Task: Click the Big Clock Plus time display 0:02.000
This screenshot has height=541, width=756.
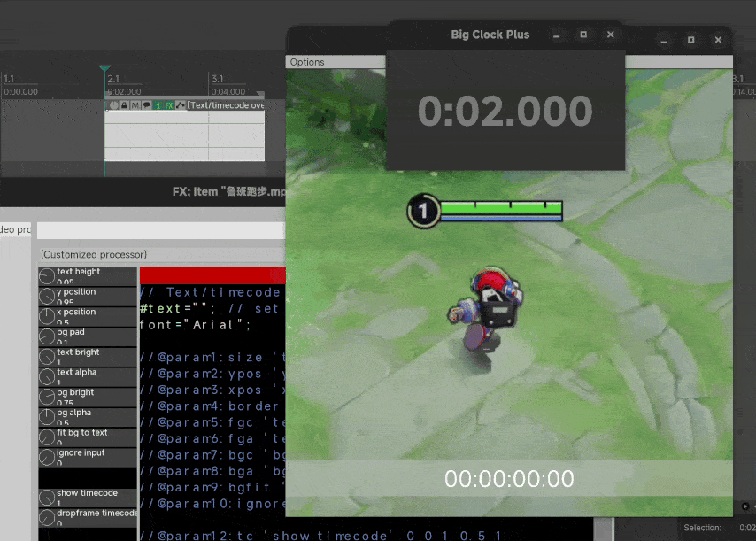Action: point(505,111)
